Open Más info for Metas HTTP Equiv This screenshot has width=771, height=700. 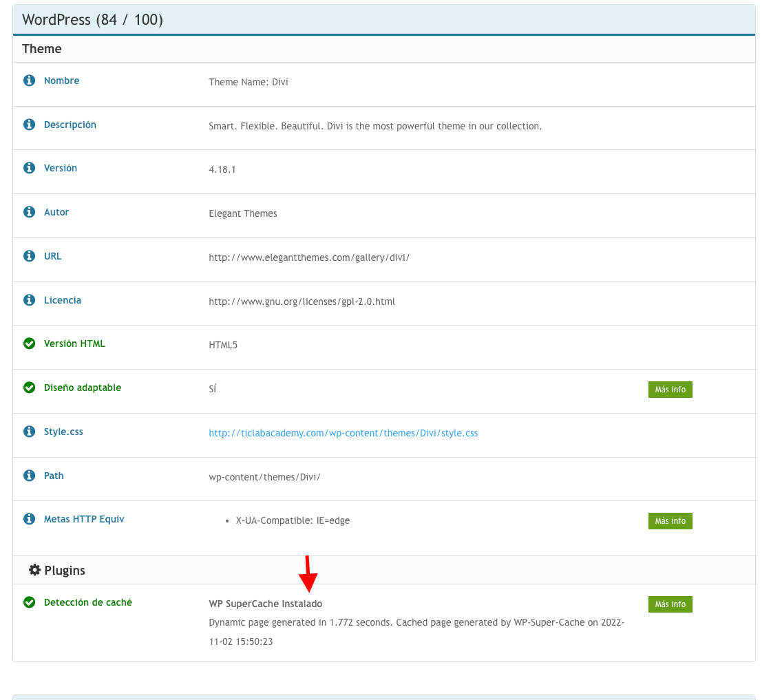coord(670,521)
